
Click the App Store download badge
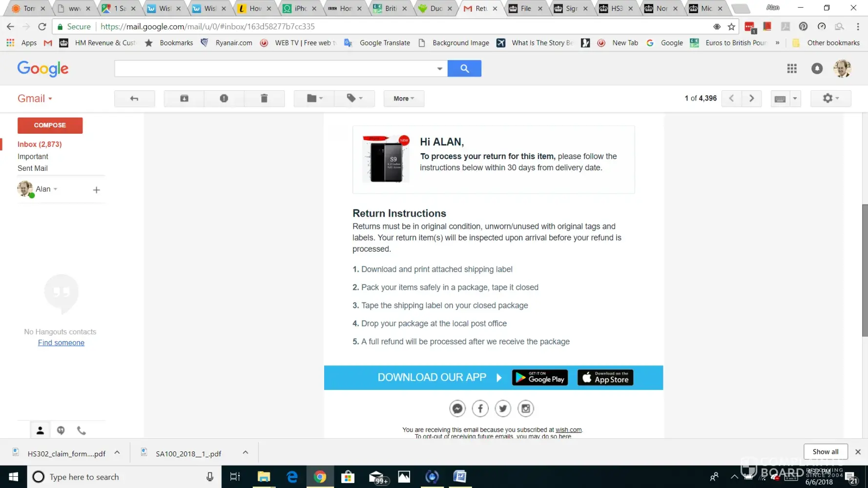pos(605,378)
